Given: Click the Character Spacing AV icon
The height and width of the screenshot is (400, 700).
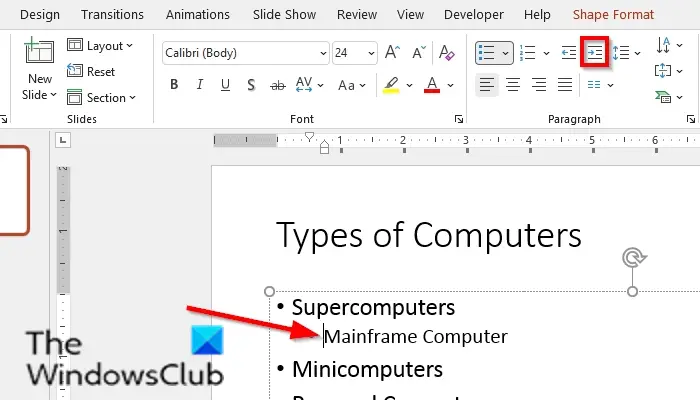Looking at the screenshot, I should [304, 84].
